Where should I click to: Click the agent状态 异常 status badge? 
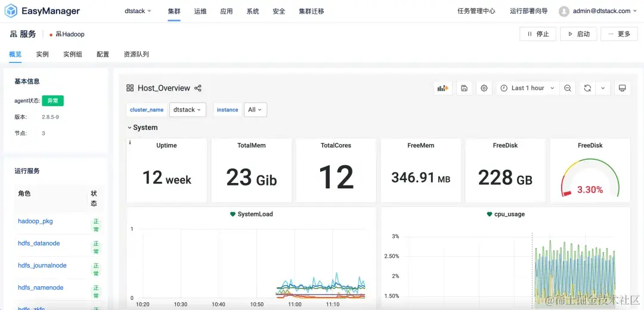pyautogui.click(x=53, y=101)
